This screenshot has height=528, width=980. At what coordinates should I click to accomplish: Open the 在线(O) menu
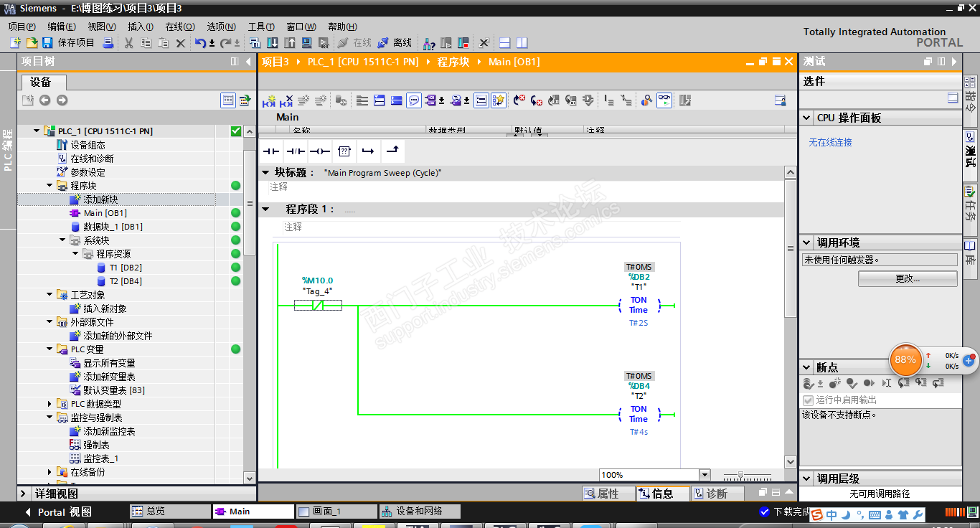pyautogui.click(x=180, y=27)
